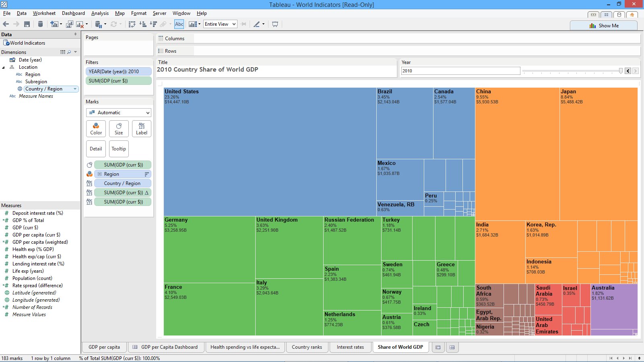Open the Analysis menu

[100, 13]
